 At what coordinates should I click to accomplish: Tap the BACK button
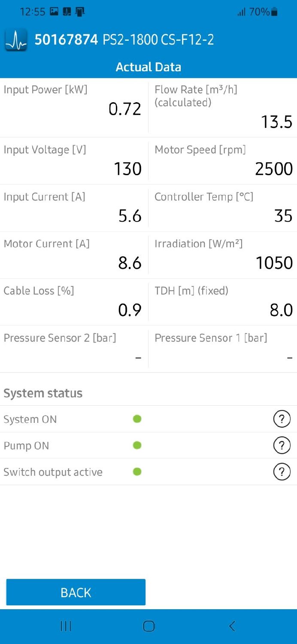click(76, 592)
